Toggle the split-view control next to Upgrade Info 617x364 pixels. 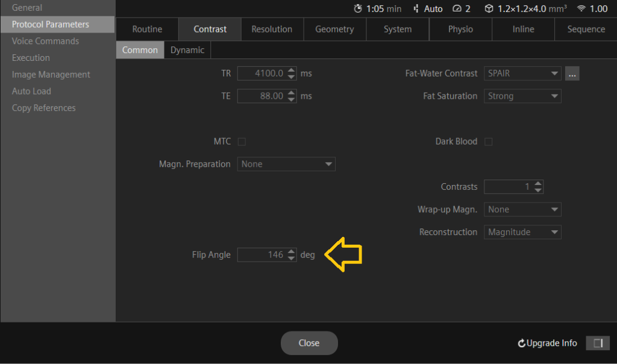pyautogui.click(x=598, y=343)
